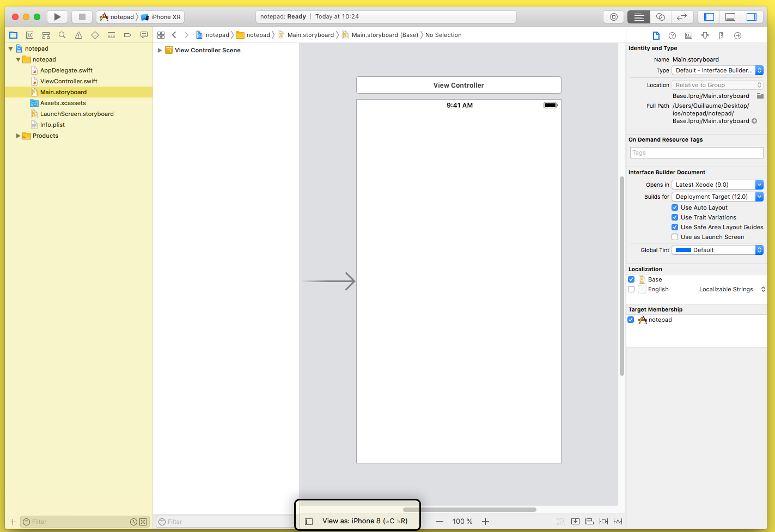Click the On Demand Resource Tags field
This screenshot has height=532, width=775.
697,152
